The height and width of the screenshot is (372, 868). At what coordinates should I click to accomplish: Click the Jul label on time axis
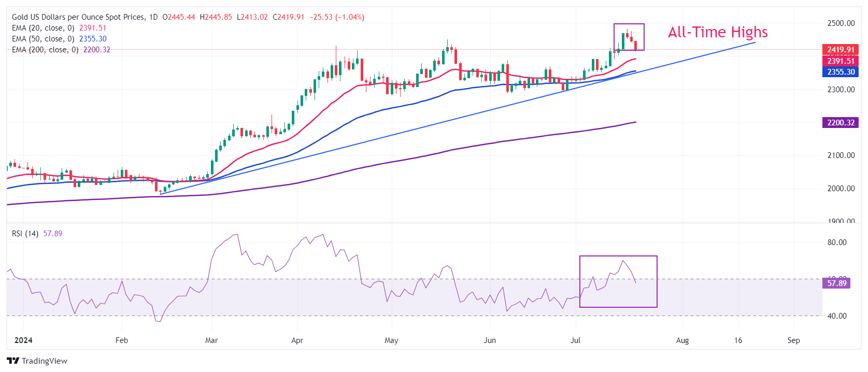click(x=575, y=340)
